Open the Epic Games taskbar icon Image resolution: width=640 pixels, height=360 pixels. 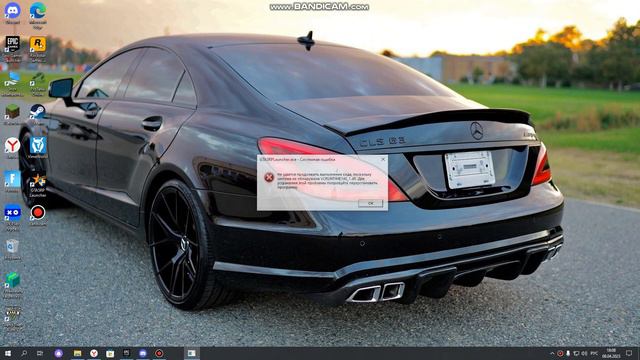pyautogui.click(x=127, y=353)
